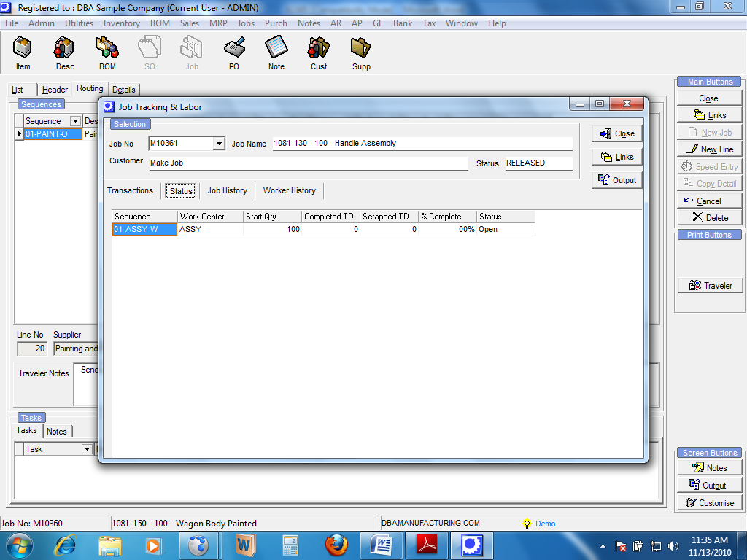
Task: Click the Traveler print button
Action: click(x=710, y=286)
